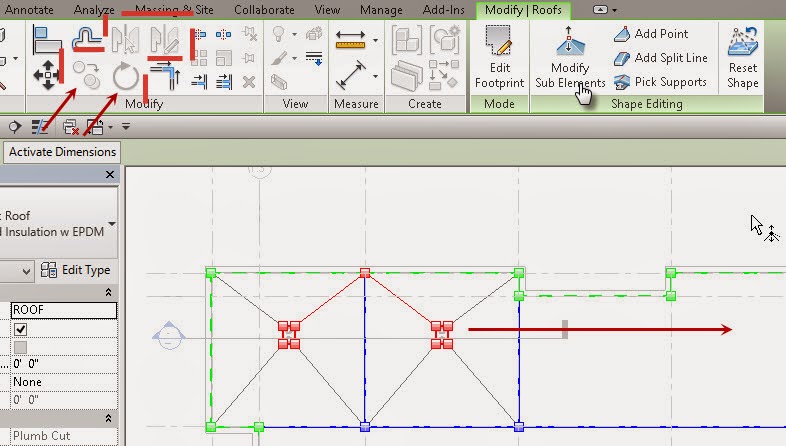This screenshot has height=446, width=786.
Task: Click the Edit Footprint button
Action: click(499, 58)
